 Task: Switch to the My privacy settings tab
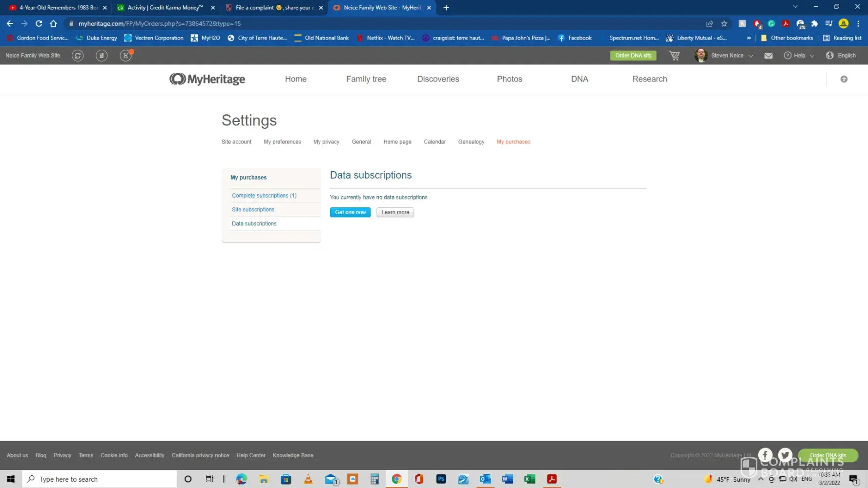coord(326,142)
